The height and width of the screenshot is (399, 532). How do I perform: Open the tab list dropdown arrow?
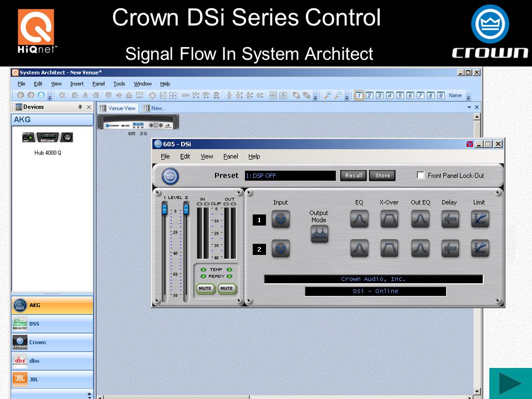click(x=469, y=107)
